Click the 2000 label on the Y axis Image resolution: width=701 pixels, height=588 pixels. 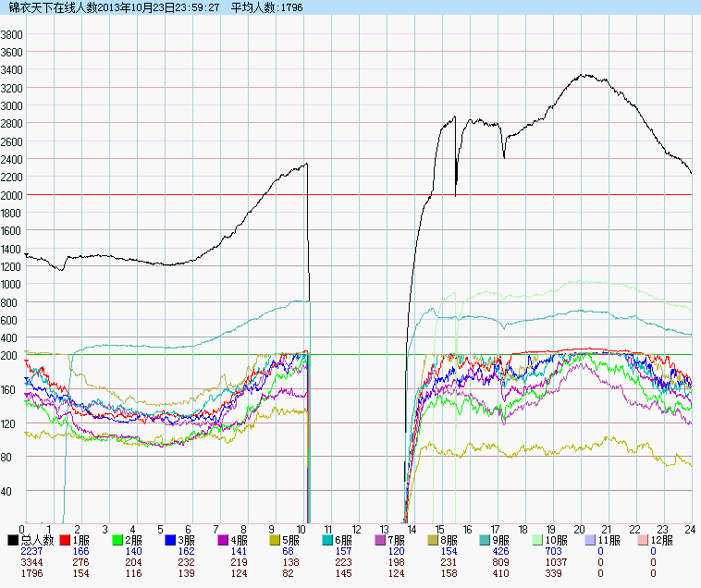pyautogui.click(x=12, y=195)
